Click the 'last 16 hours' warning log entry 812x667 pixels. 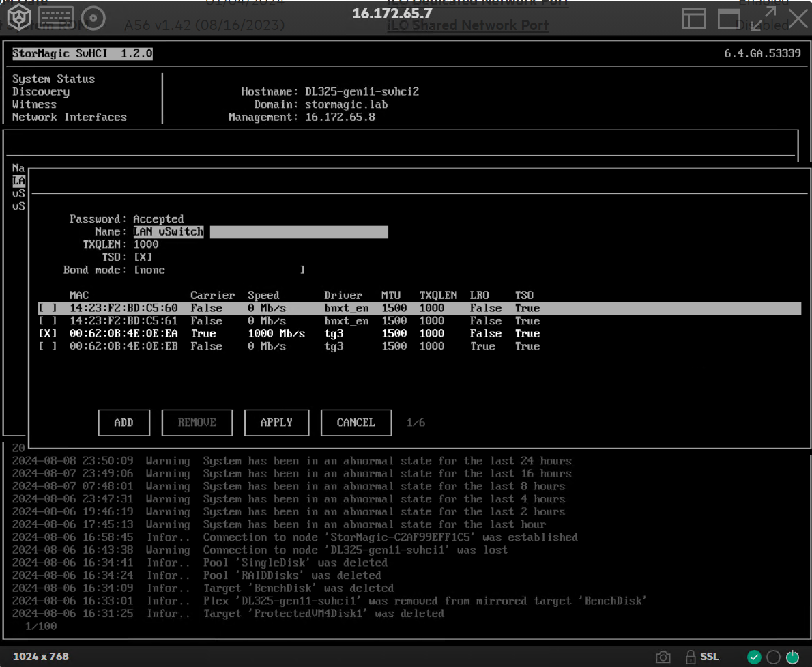(291, 474)
